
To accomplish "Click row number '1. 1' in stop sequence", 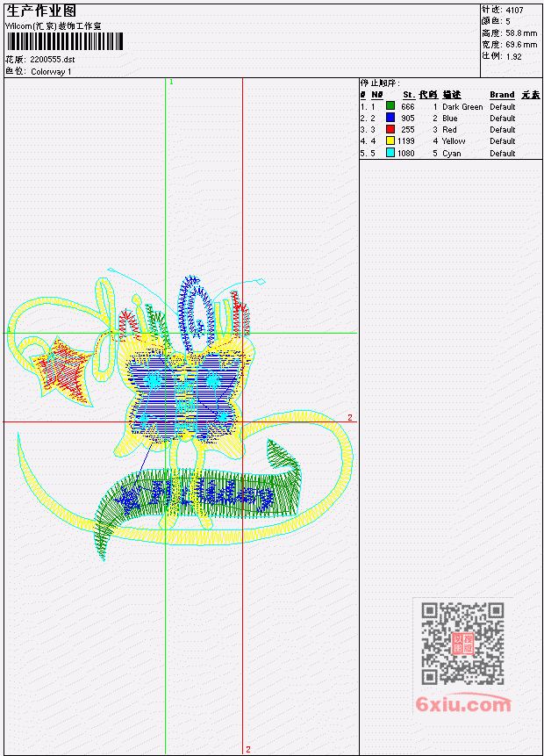I will [368, 106].
